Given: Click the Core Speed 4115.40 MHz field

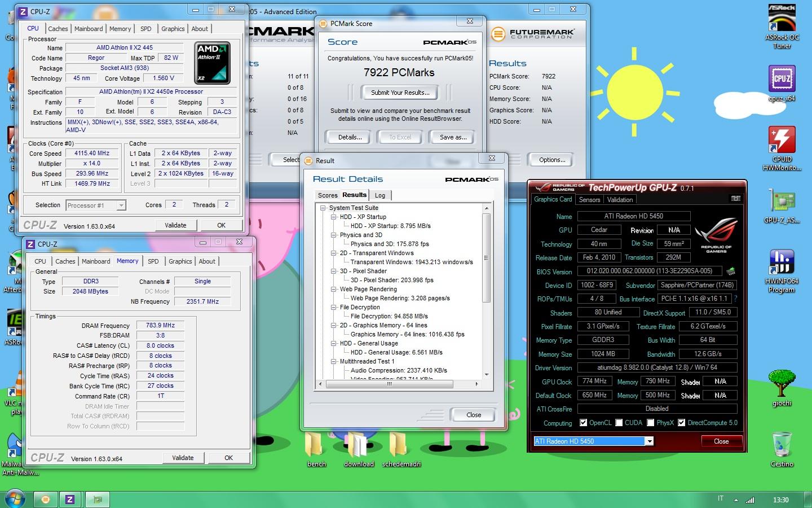Looking at the screenshot, I should click(92, 154).
